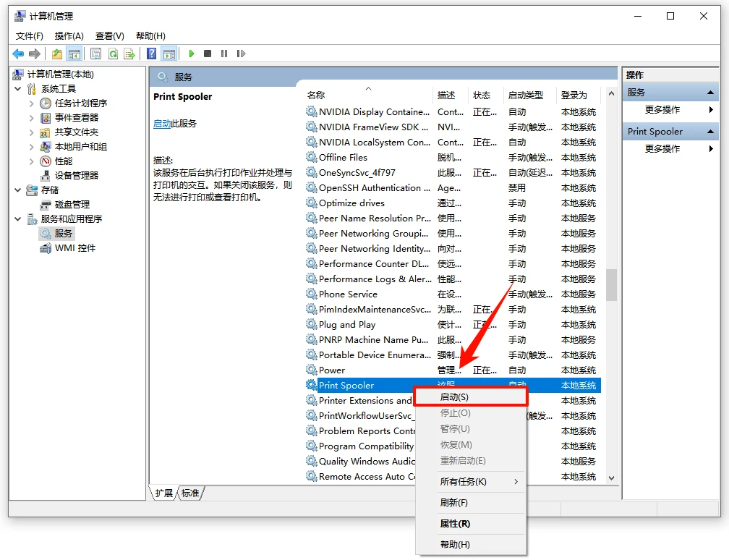Click the Start Service play icon
Screen dimensions: 729x560
coord(191,54)
